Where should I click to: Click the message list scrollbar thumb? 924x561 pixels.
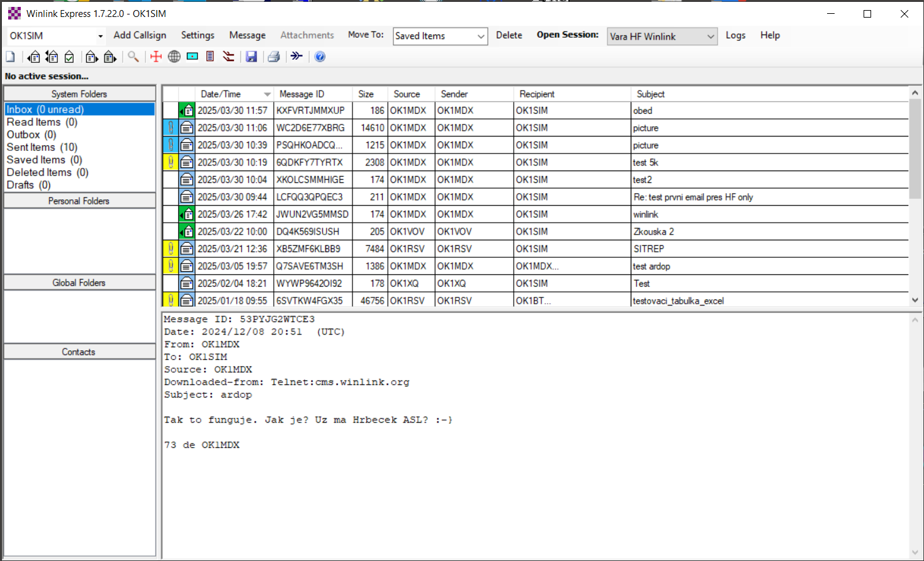pyautogui.click(x=915, y=148)
